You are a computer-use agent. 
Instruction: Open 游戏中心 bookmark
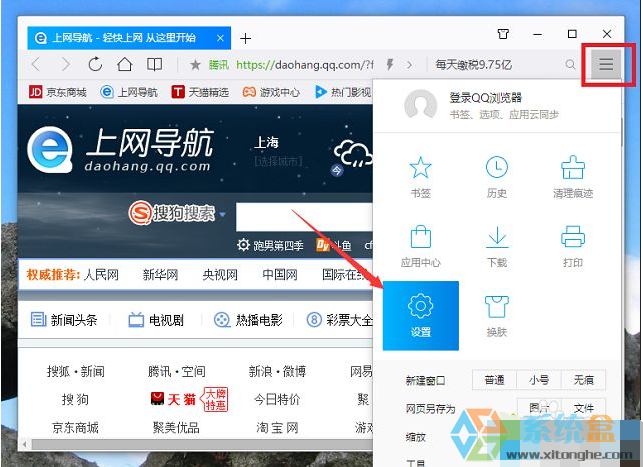[271, 92]
